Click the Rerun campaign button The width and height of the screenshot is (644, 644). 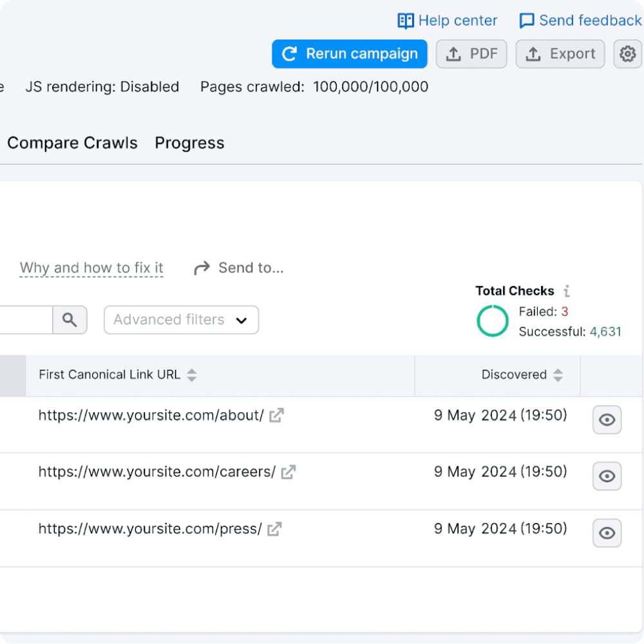tap(350, 54)
